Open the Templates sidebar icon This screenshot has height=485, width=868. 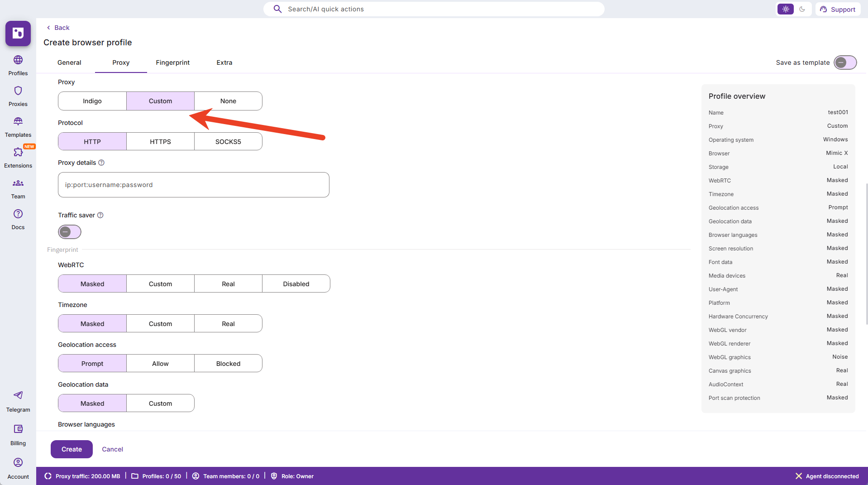click(18, 122)
